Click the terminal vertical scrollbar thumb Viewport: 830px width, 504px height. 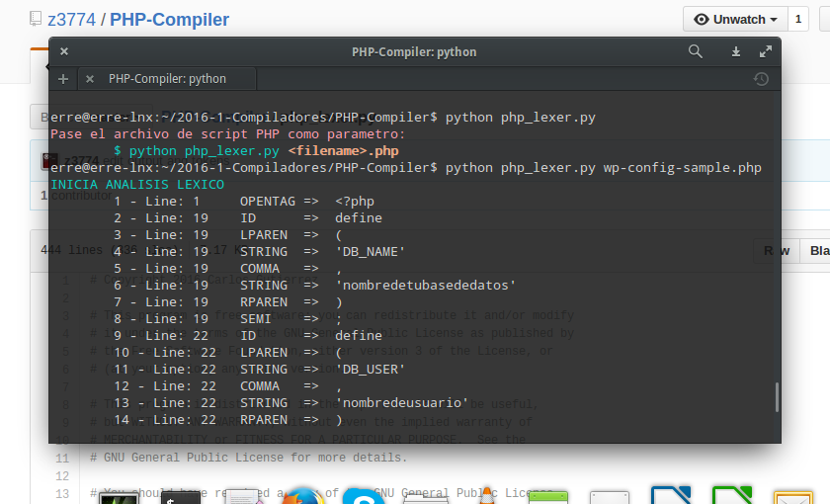pos(777,397)
